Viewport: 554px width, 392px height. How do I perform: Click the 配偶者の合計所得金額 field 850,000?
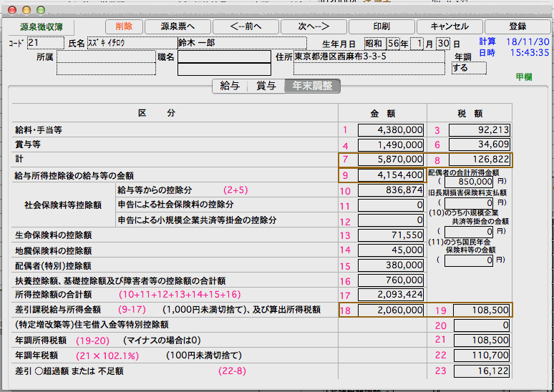468,182
